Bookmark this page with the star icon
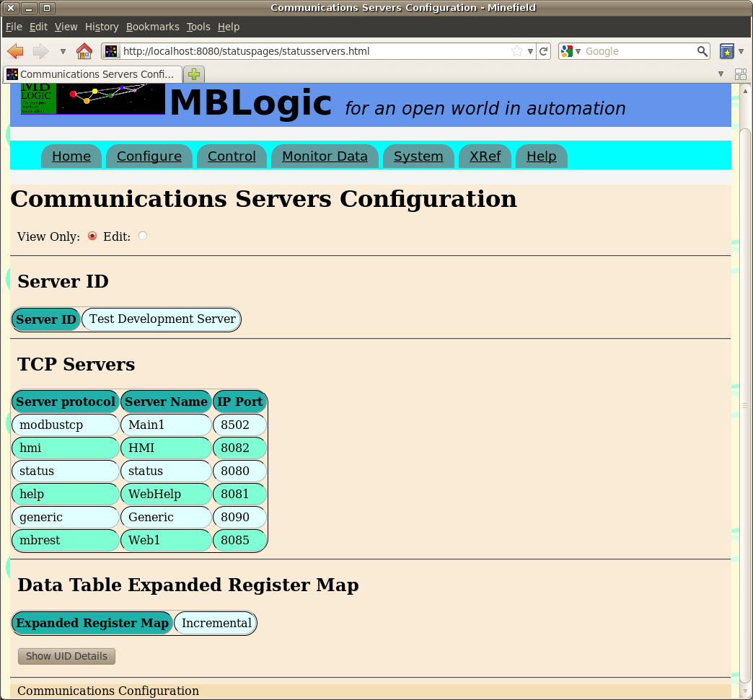 [x=517, y=51]
